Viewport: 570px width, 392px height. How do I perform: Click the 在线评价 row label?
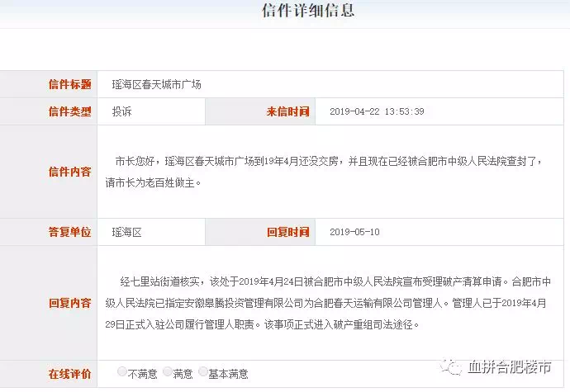pyautogui.click(x=69, y=374)
